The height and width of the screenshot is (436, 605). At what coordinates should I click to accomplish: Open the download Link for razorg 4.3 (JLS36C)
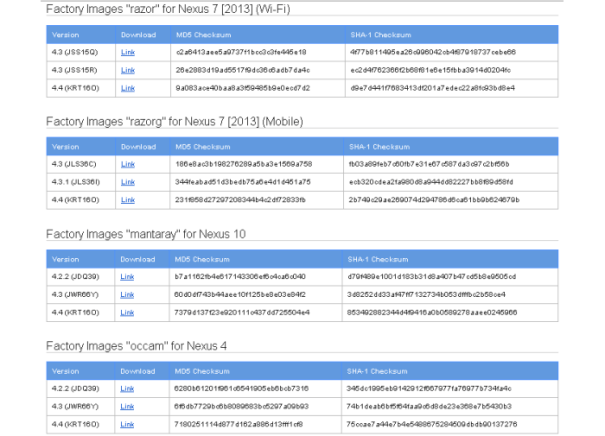(x=128, y=164)
